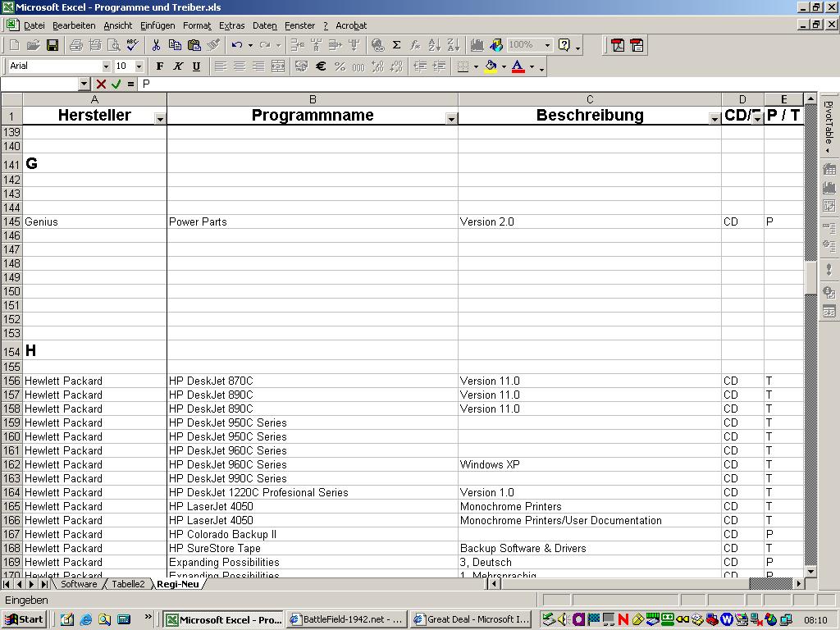The width and height of the screenshot is (840, 630).
Task: Open the Bearbeiten menu
Action: point(74,25)
